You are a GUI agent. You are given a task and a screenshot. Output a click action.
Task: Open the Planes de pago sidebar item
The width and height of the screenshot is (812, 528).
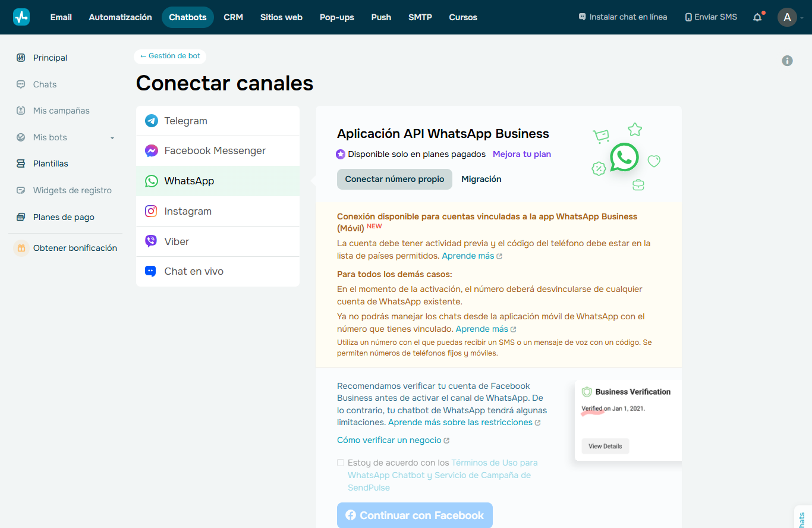64,217
